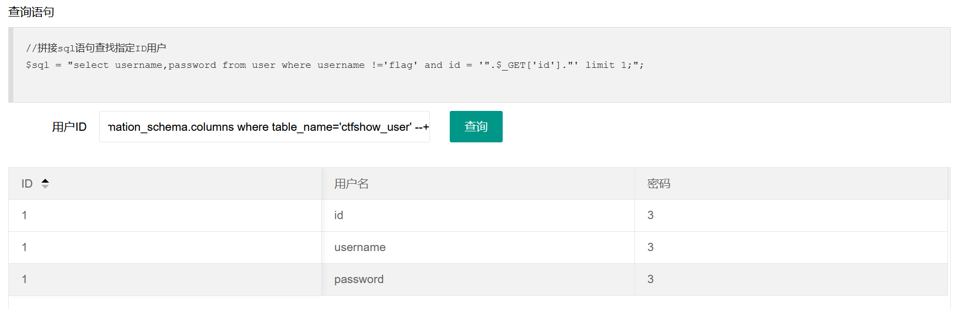
Task: Click the descending sort arrow beside ID
Action: click(45, 187)
